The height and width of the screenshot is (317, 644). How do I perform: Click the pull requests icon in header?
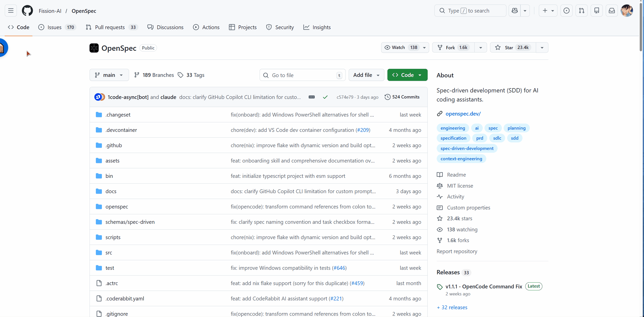(x=581, y=11)
